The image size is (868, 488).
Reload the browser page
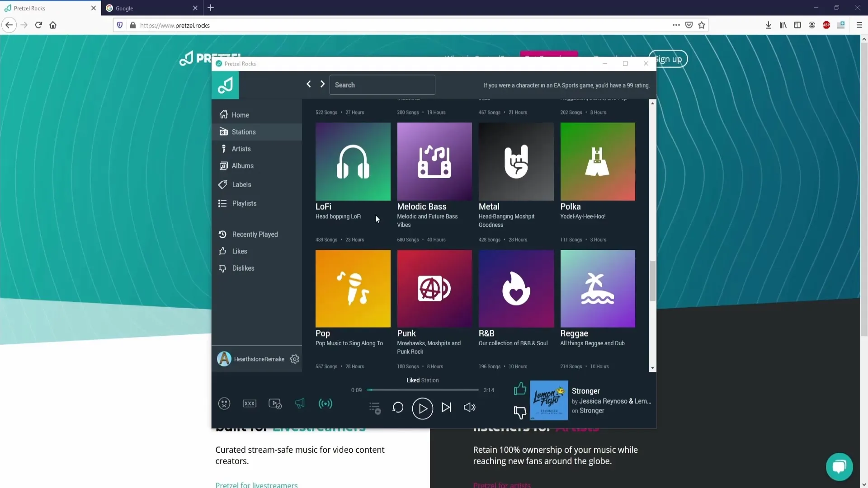(x=38, y=25)
